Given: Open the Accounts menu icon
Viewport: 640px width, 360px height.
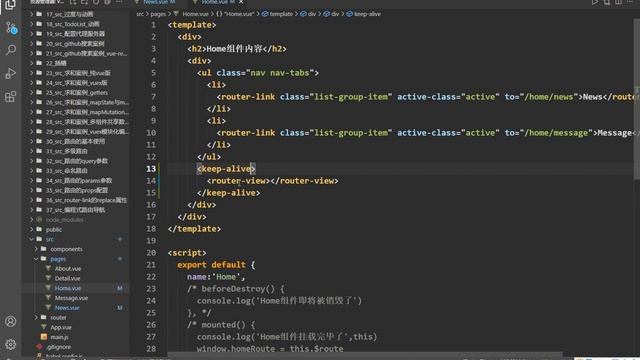Looking at the screenshot, I should click(11, 321).
